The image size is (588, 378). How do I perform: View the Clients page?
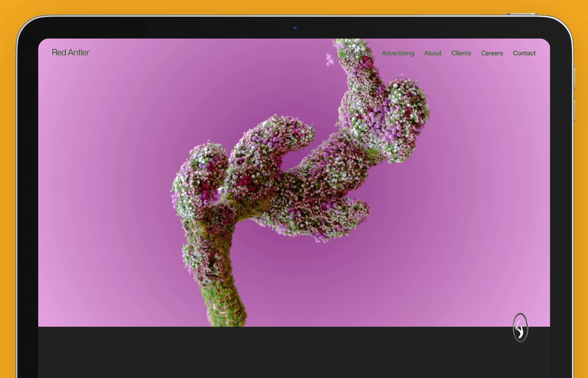tap(461, 53)
